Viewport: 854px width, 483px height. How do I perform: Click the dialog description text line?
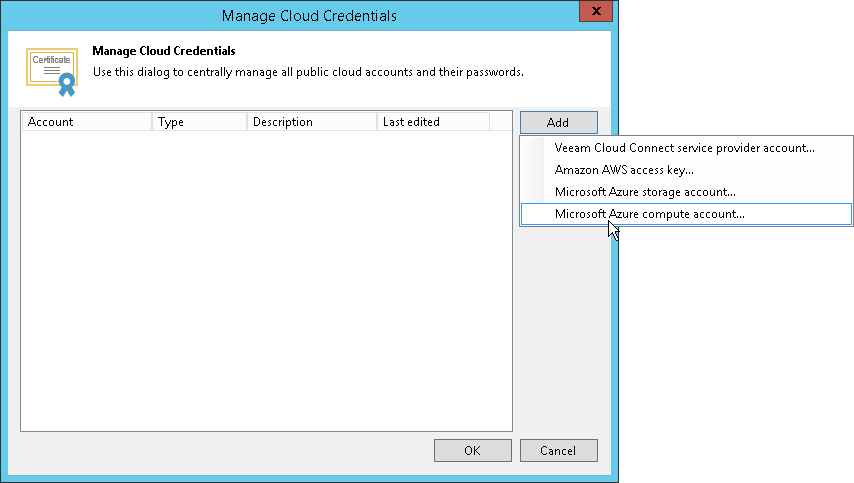coord(308,72)
